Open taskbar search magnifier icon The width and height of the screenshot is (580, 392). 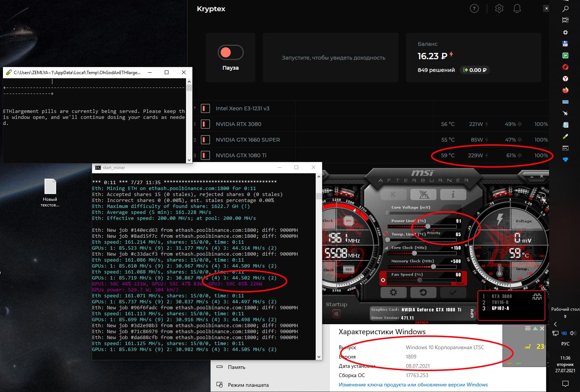(565, 9)
